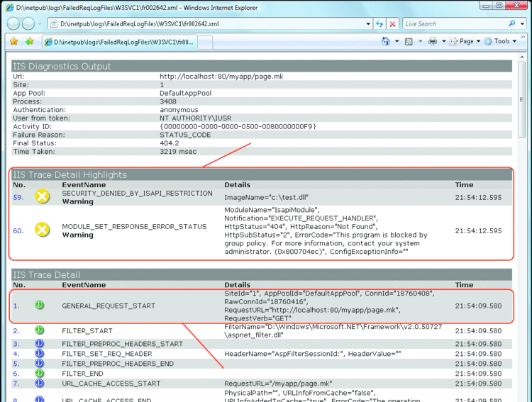Open the Tools menu
The height and width of the screenshot is (402, 532).
click(501, 41)
